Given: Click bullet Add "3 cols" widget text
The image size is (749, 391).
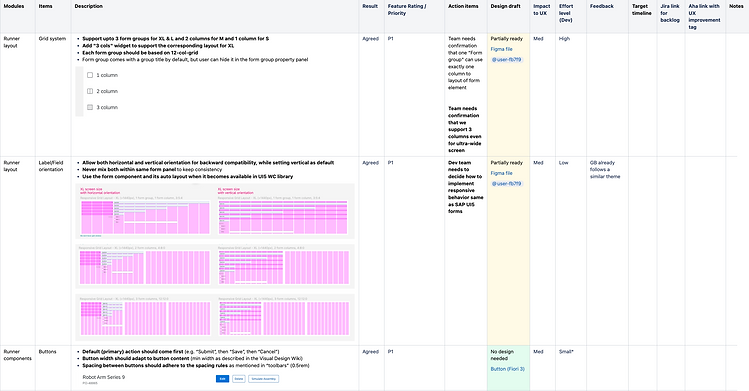Looking at the screenshot, I should pyautogui.click(x=158, y=46).
